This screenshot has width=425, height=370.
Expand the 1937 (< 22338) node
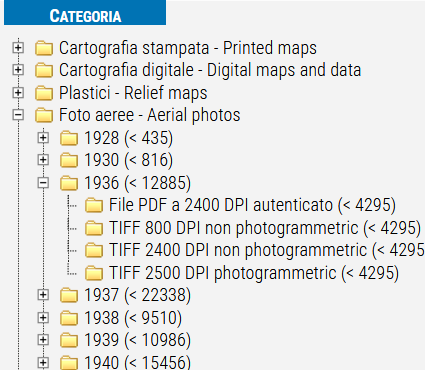[x=43, y=295]
